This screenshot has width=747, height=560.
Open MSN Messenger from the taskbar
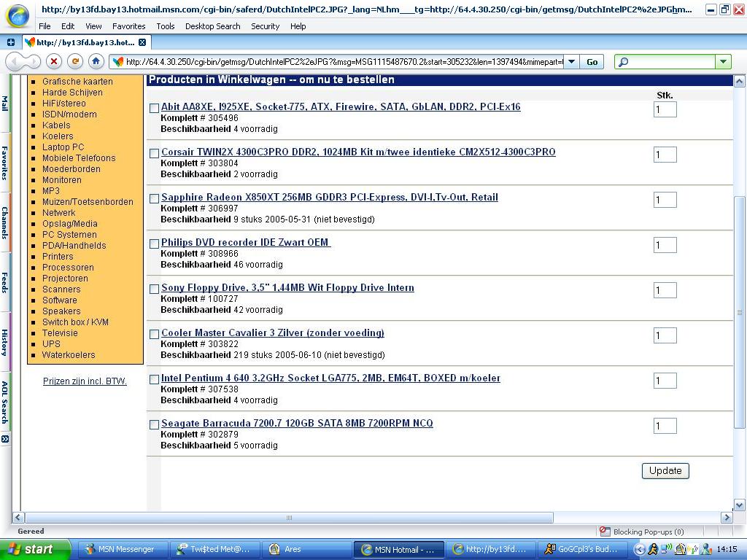pos(122,549)
